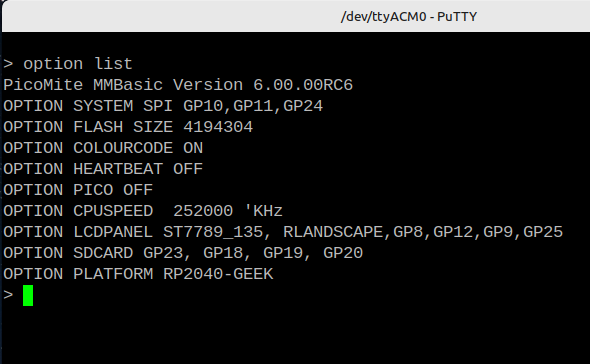The height and width of the screenshot is (364, 590).
Task: Click the GP25 pin text
Action: [543, 232]
